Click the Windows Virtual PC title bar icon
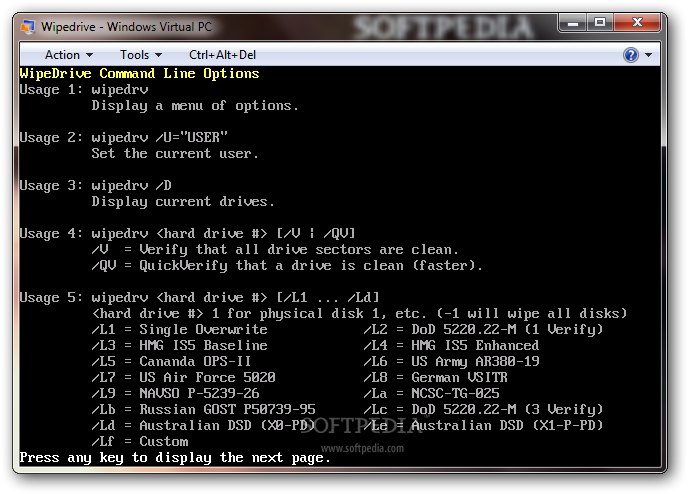 pyautogui.click(x=28, y=27)
